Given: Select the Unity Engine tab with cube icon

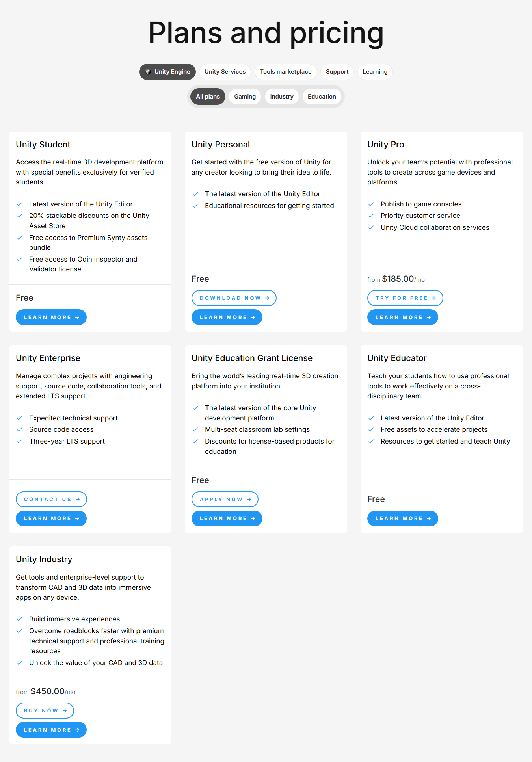Looking at the screenshot, I should [167, 72].
